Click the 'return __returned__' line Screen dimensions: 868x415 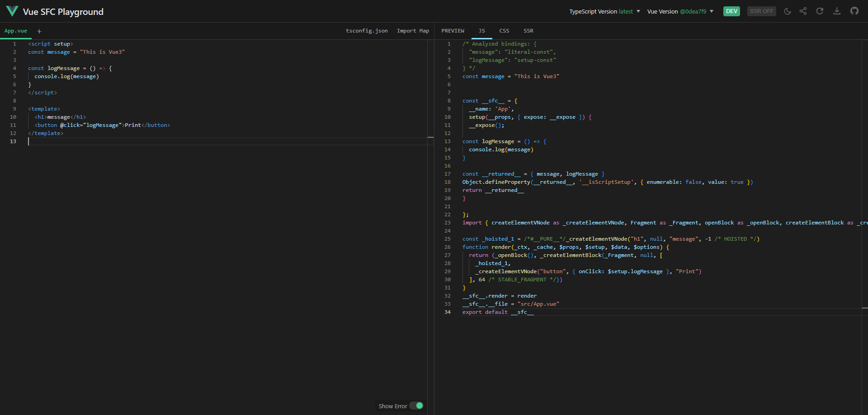(493, 190)
